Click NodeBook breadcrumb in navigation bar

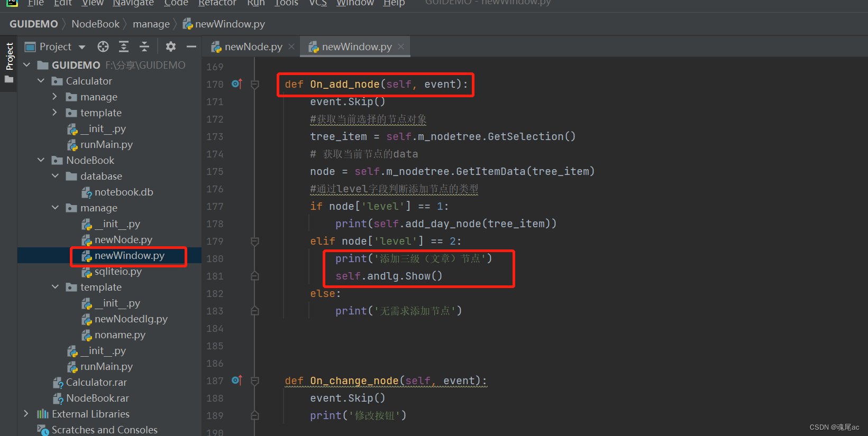point(96,24)
